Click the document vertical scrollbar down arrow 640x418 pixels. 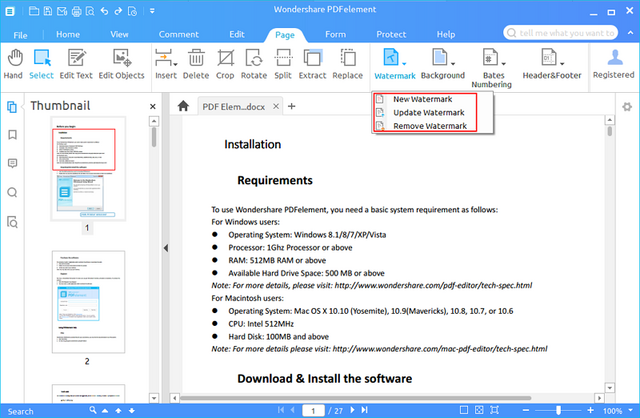coord(609,388)
